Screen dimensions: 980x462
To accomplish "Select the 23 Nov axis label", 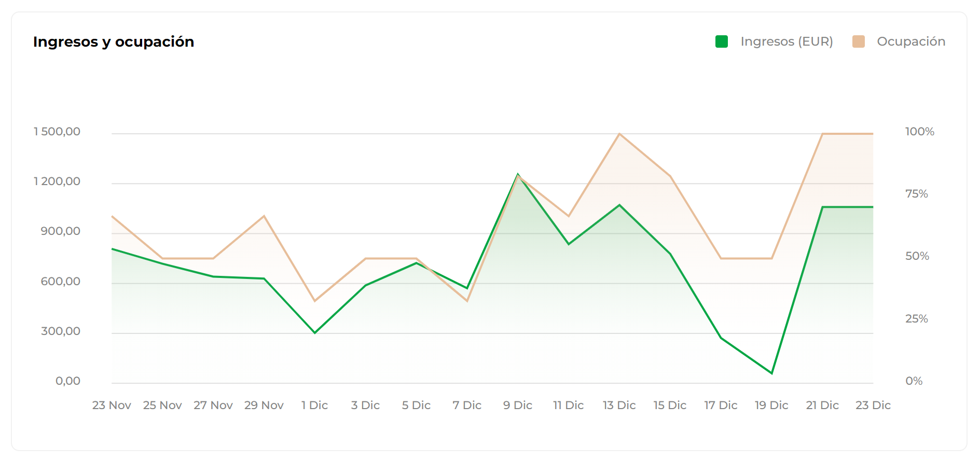I will pyautogui.click(x=112, y=405).
